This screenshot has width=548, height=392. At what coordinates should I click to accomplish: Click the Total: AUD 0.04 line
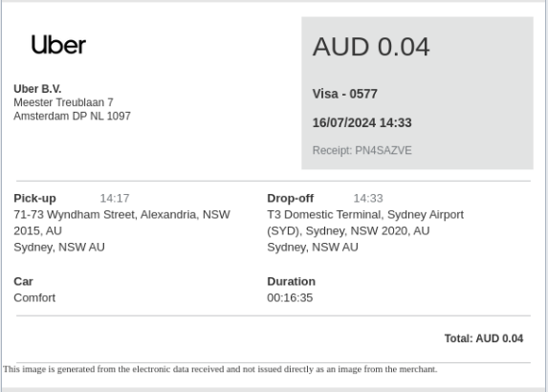pyautogui.click(x=484, y=338)
